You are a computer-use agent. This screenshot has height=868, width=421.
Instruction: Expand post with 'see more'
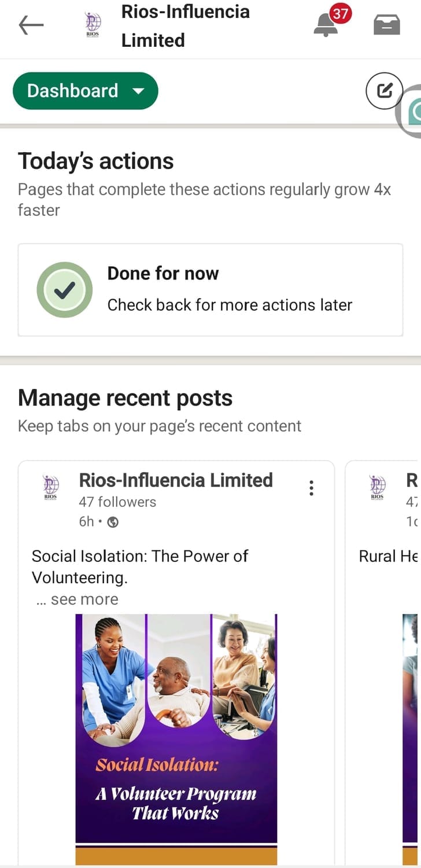coord(77,599)
